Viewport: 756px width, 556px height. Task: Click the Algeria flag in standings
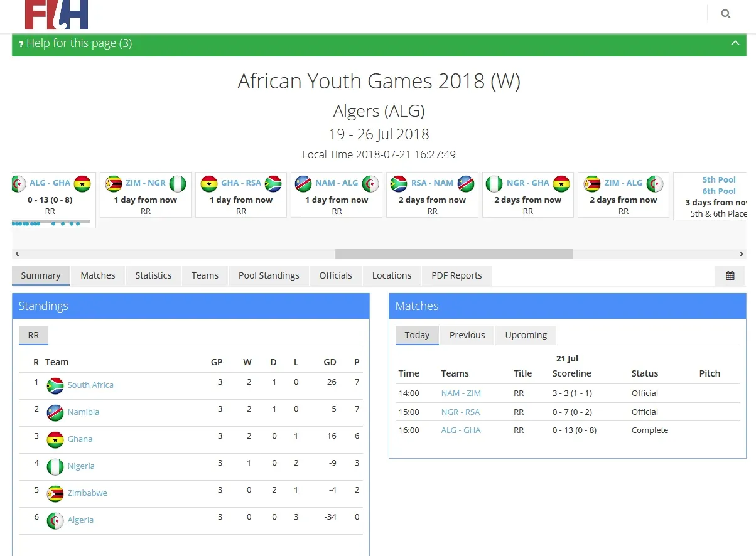tap(55, 520)
